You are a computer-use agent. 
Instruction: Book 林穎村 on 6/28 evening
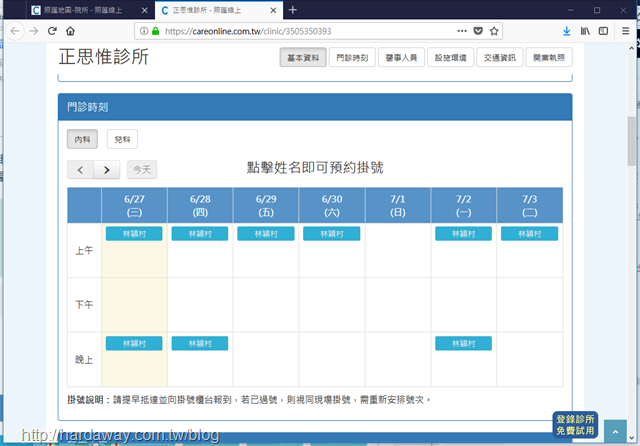[x=200, y=344]
